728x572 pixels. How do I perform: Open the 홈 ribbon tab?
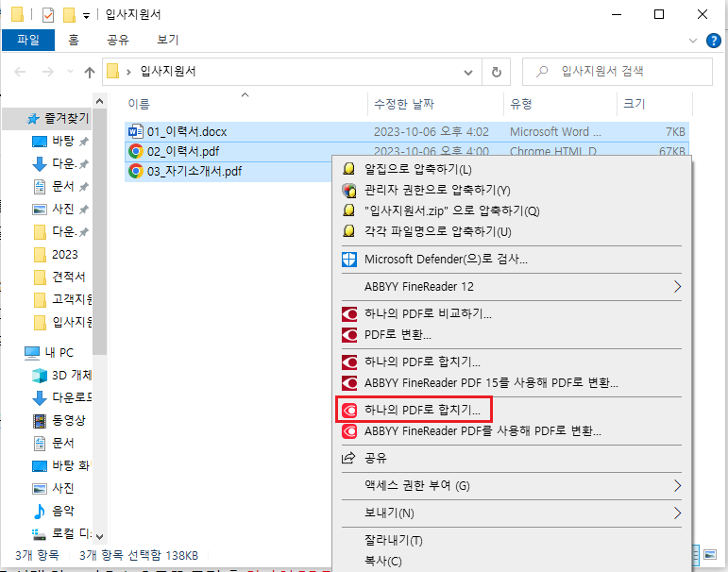point(74,40)
